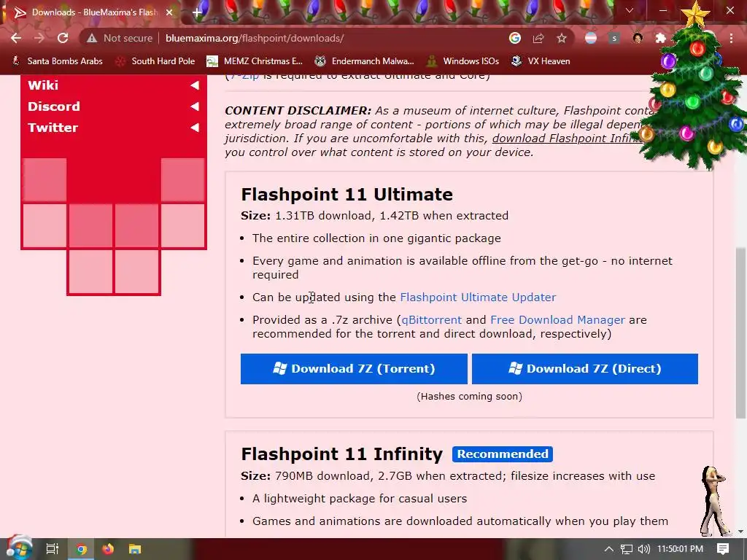Viewport: 747px width, 560px height.
Task: Click the striped flag extension icon
Action: click(591, 38)
